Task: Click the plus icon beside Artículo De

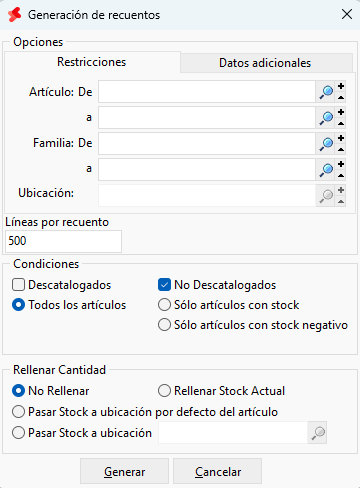Action: [341, 86]
